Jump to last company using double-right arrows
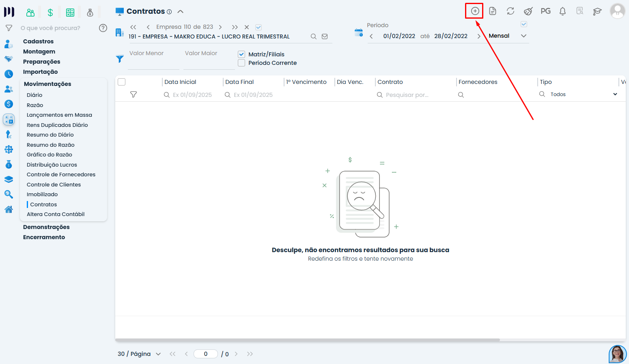Image resolution: width=629 pixels, height=364 pixels. click(x=235, y=27)
